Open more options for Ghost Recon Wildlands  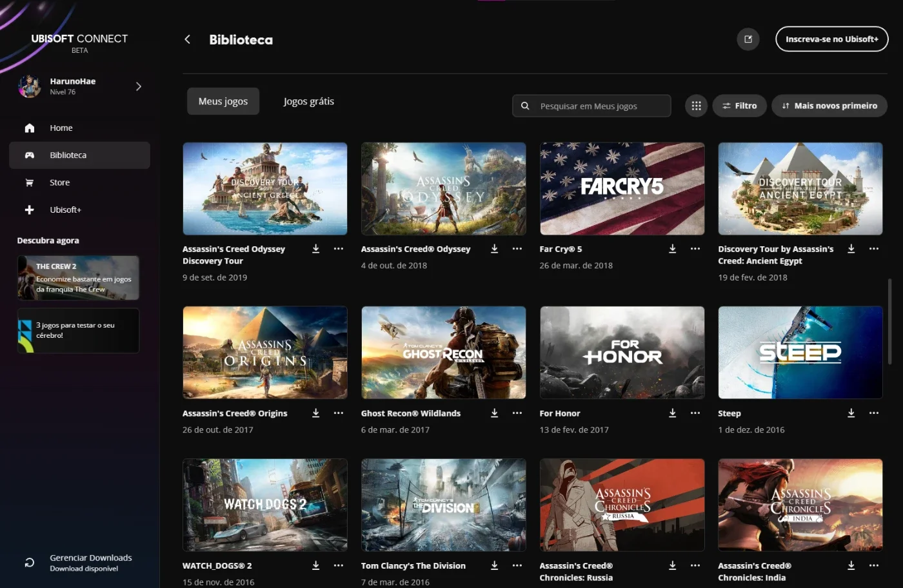(517, 413)
